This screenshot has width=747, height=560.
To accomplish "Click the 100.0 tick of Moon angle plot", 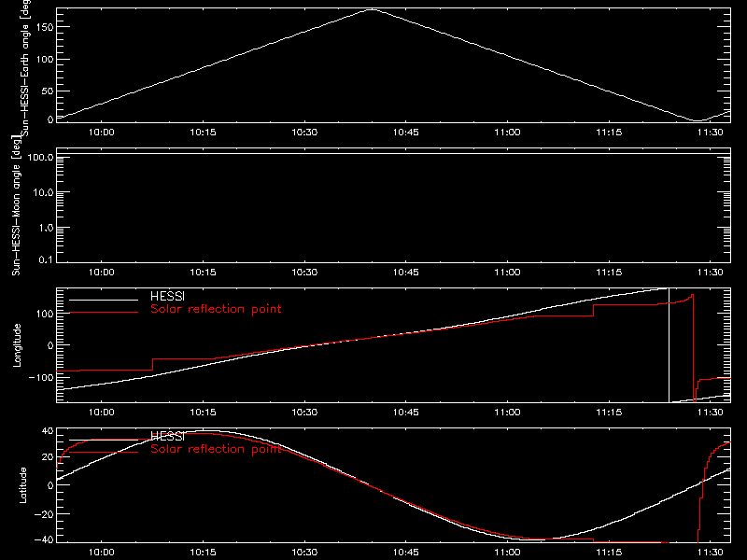I will [x=40, y=157].
